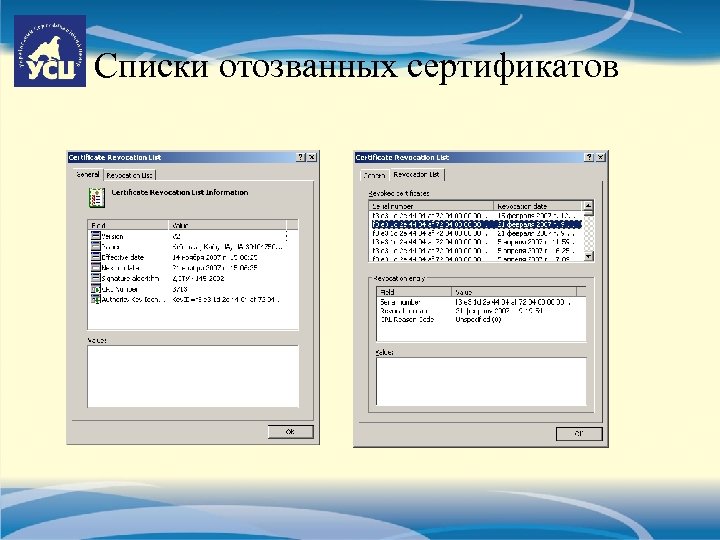
Task: Select the CRL Number row
Action: pyautogui.click(x=186, y=289)
